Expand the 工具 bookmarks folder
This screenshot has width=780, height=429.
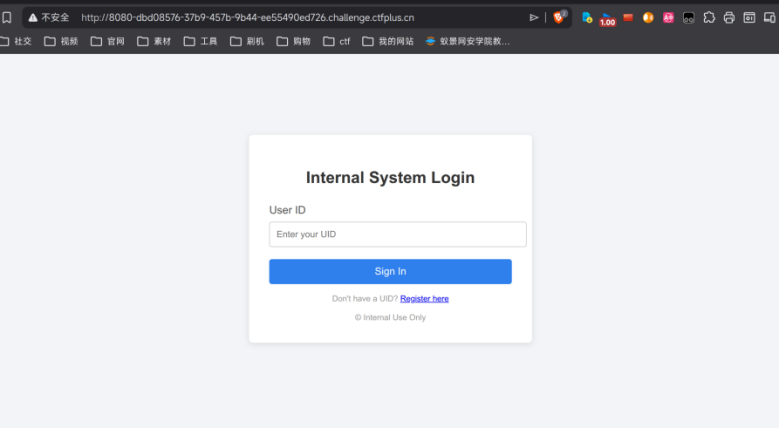click(200, 41)
